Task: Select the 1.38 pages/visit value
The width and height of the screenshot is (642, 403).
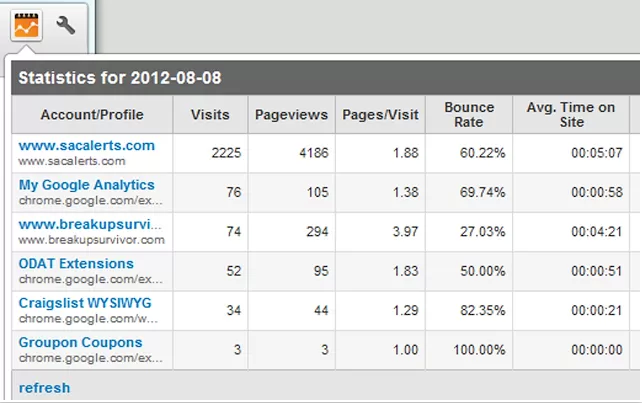Action: click(x=406, y=192)
